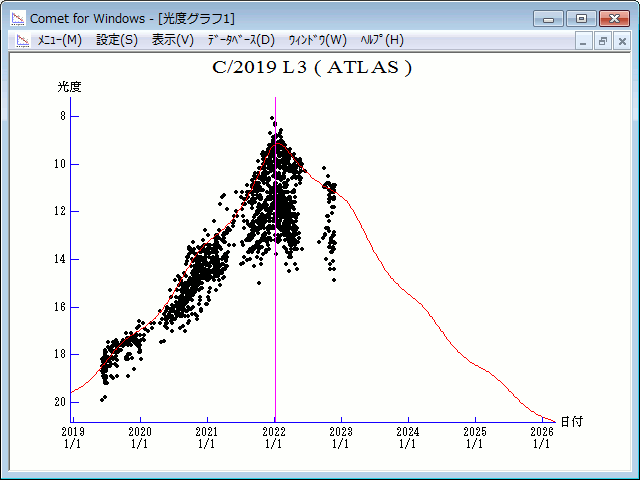
Task: Click the 2019 1/1 date axis label
Action: point(73,437)
